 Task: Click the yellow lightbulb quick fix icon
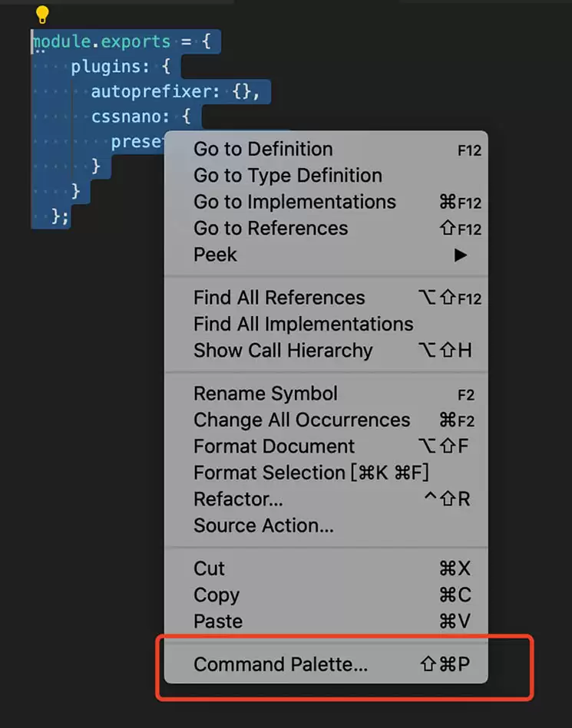click(x=41, y=13)
